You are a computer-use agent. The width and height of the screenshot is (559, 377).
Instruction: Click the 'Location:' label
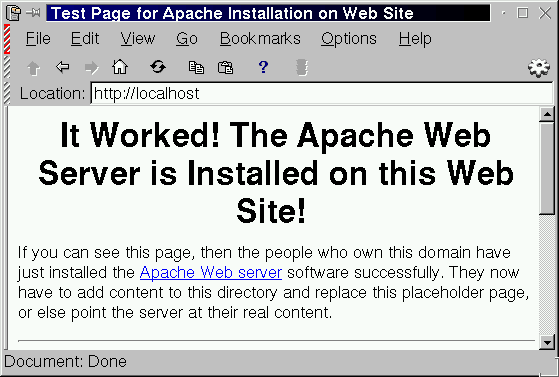click(x=52, y=93)
